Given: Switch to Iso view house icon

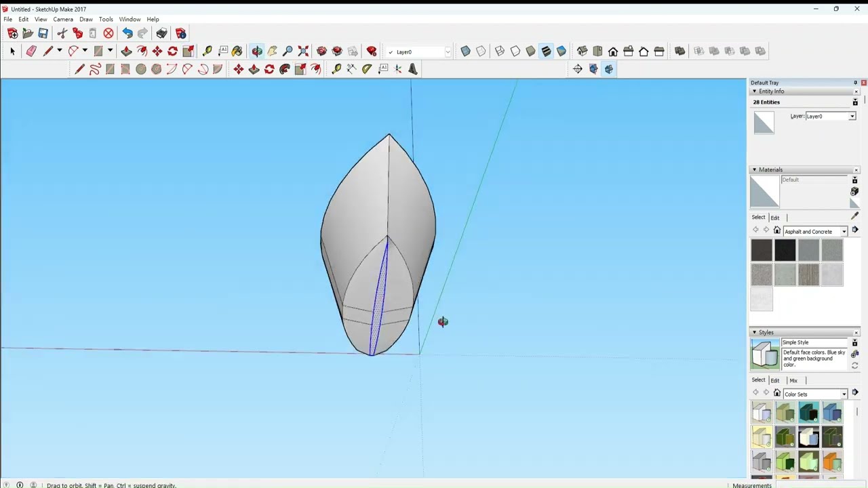Looking at the screenshot, I should click(582, 51).
